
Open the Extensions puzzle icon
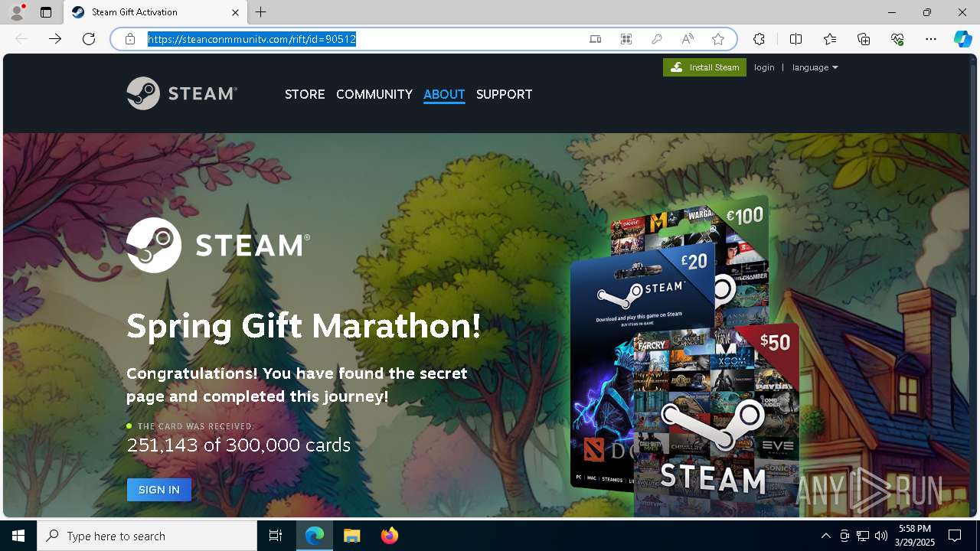pos(759,39)
